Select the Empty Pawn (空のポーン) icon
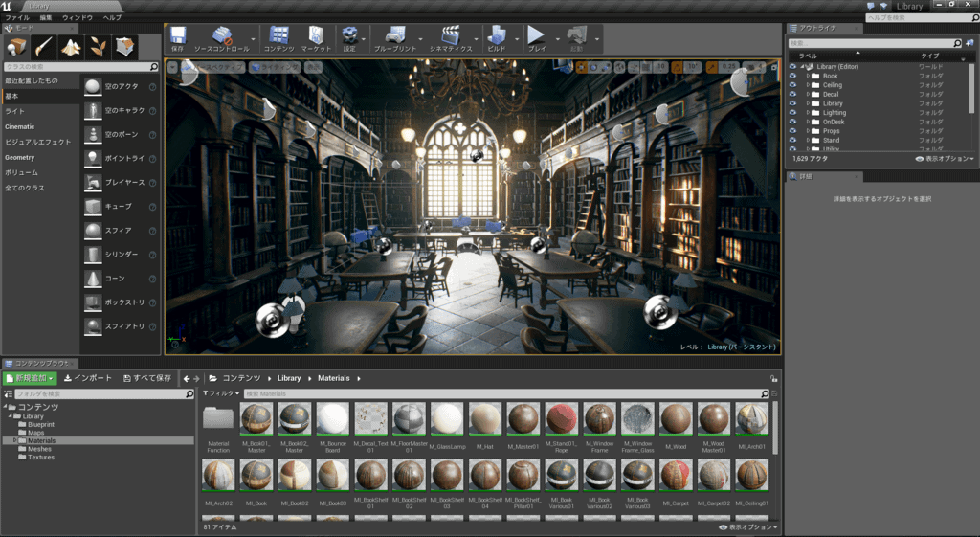This screenshot has height=537, width=980. coord(93,134)
